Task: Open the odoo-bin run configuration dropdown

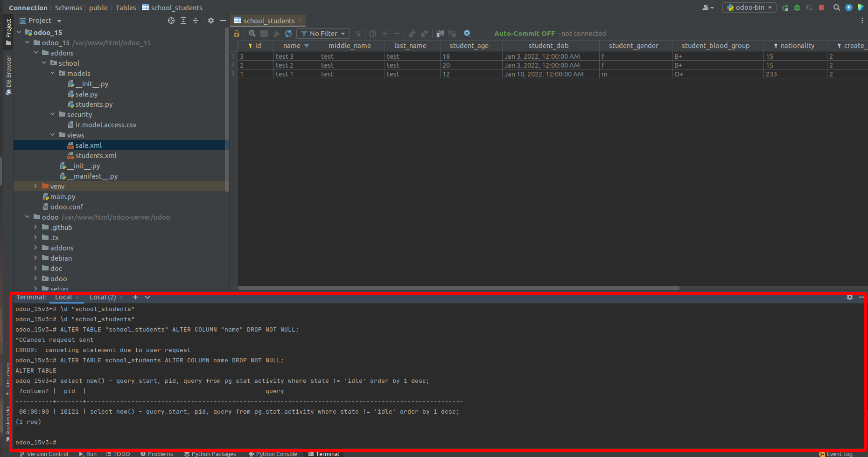Action: pyautogui.click(x=749, y=7)
